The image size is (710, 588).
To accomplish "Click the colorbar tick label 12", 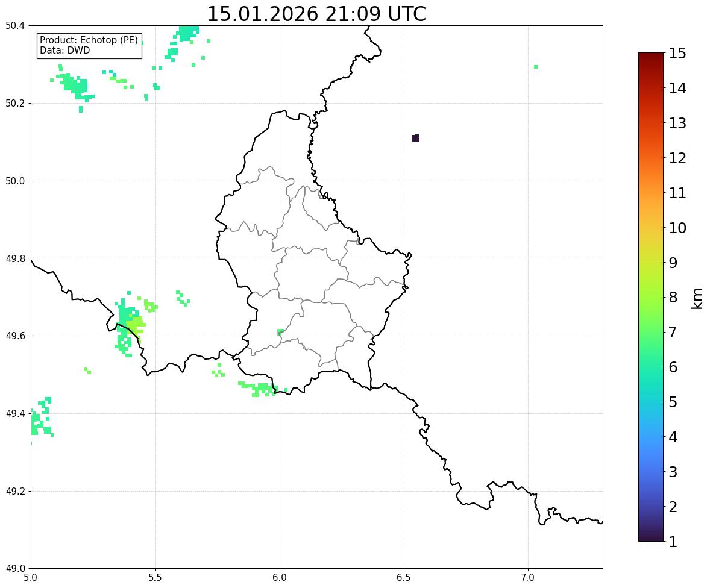I will pyautogui.click(x=677, y=158).
